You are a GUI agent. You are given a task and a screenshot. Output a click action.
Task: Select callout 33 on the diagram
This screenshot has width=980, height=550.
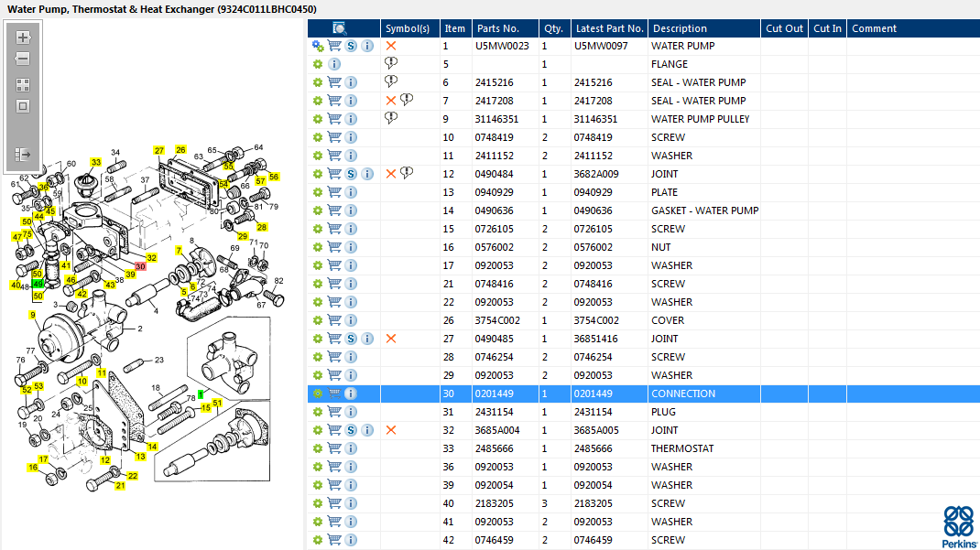[95, 162]
